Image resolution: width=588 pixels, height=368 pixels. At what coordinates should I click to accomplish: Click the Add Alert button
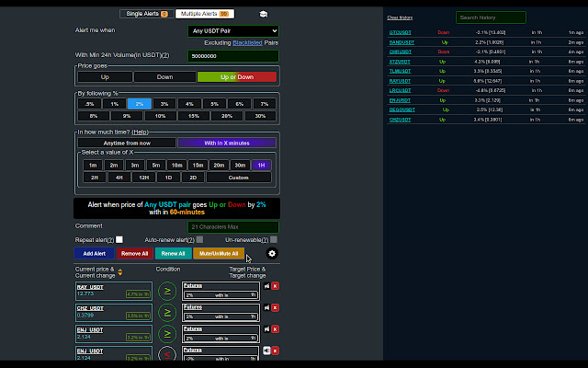(94, 254)
